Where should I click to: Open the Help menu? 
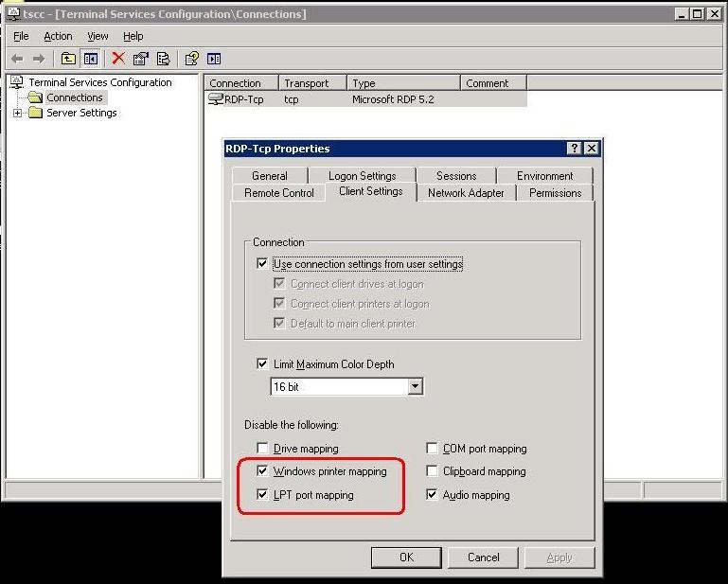pyautogui.click(x=133, y=36)
